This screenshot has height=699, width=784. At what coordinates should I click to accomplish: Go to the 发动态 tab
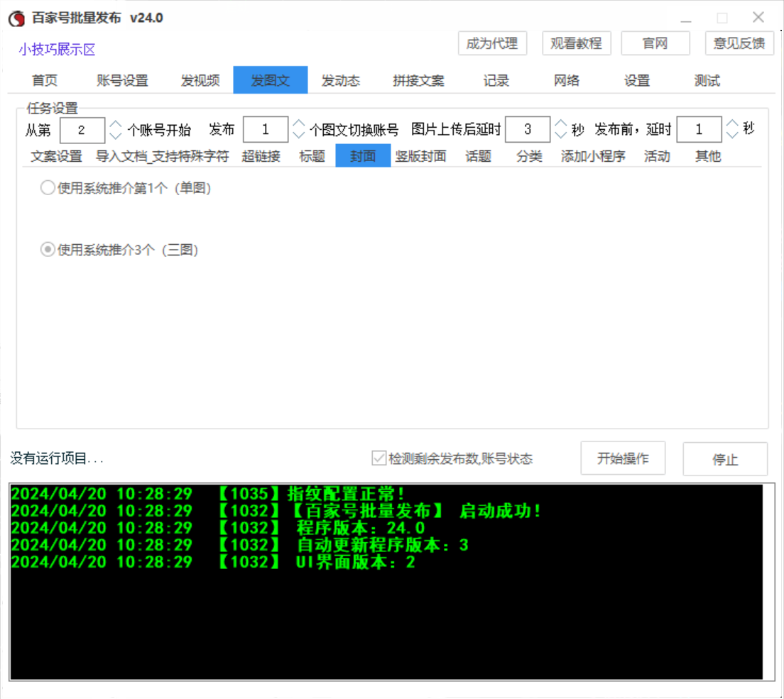340,80
